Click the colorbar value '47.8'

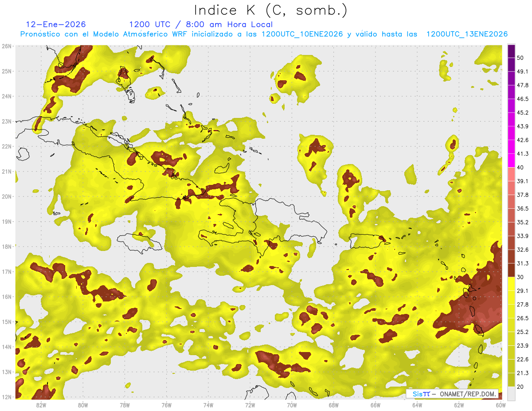coord(523,85)
